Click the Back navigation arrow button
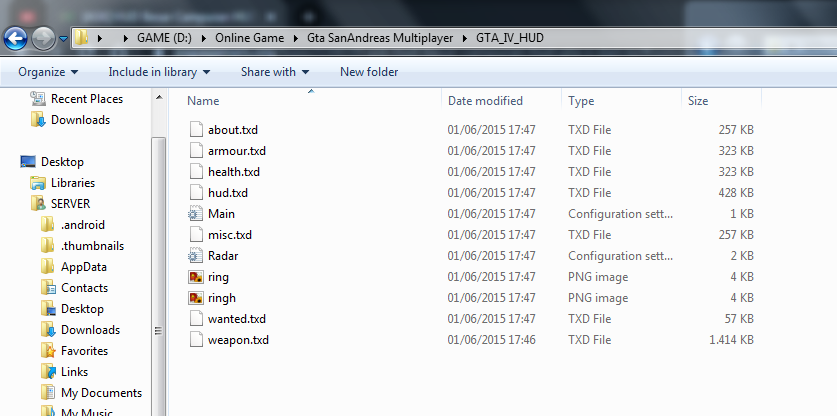 point(16,38)
